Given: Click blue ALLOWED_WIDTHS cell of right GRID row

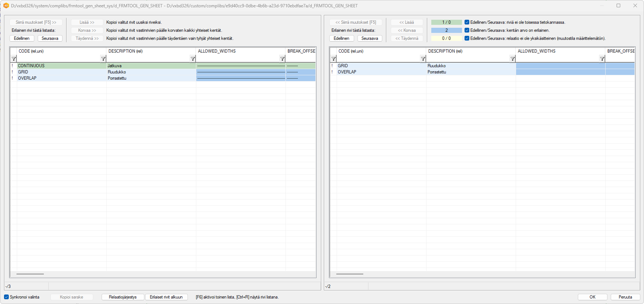Looking at the screenshot, I should point(560,66).
